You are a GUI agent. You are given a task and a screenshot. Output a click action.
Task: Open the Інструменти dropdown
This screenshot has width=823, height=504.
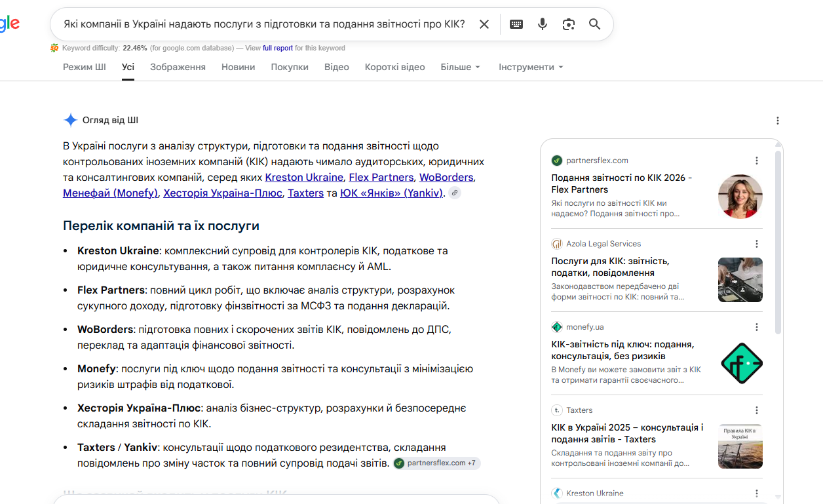click(531, 67)
